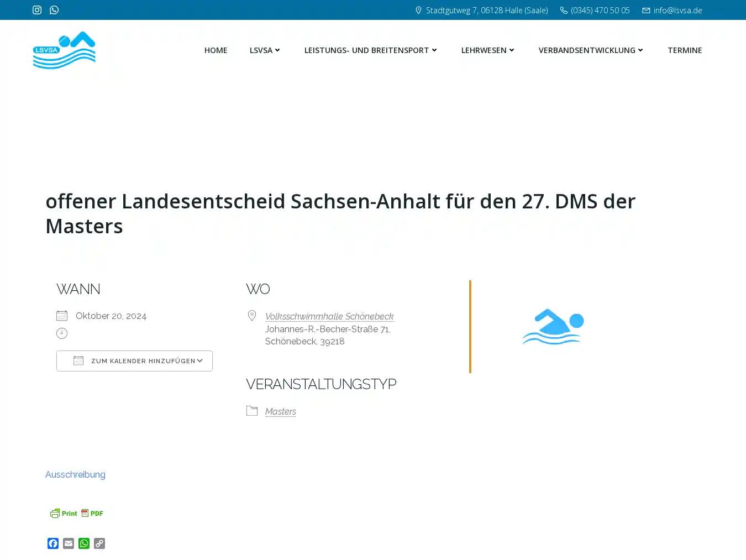Click the Email share icon at page bottom
The height and width of the screenshot is (560, 746).
68,543
